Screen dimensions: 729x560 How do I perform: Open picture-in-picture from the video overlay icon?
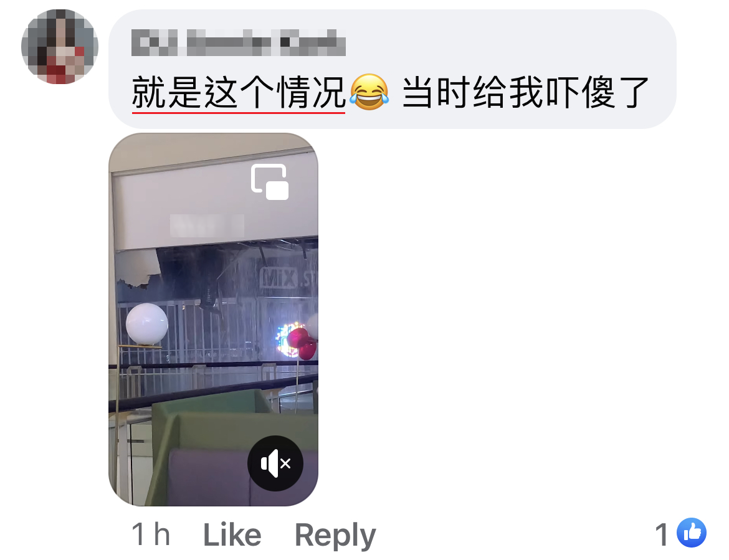click(x=270, y=182)
